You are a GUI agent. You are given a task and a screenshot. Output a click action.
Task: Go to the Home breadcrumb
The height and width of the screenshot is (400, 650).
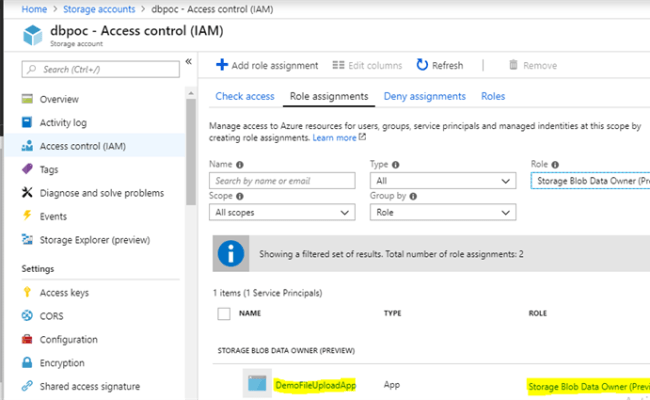(x=34, y=9)
